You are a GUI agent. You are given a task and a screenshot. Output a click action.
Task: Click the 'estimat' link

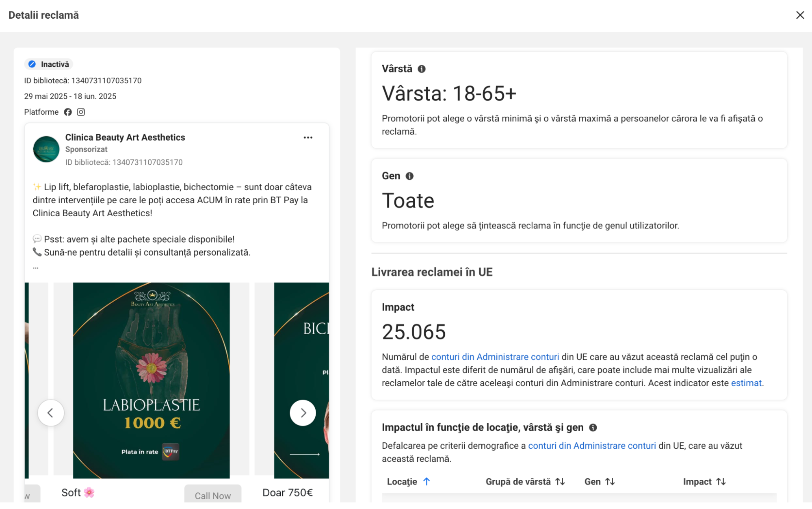click(746, 383)
